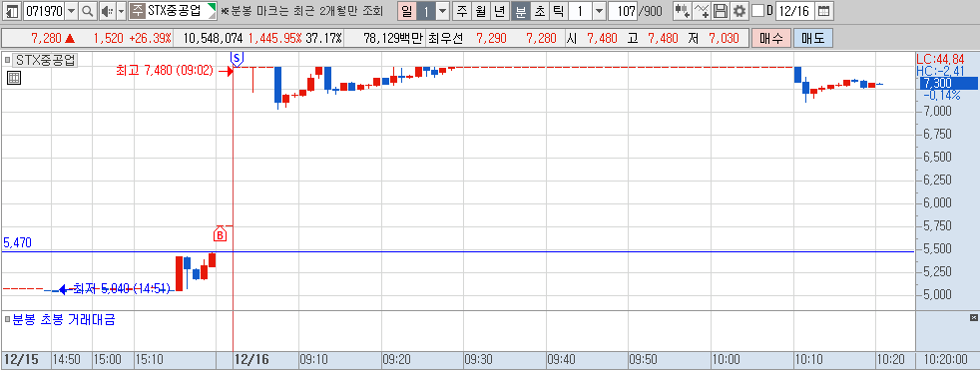Collapse the 분봉 초봉 거래대금 indicator label
The height and width of the screenshot is (370, 980).
click(x=8, y=319)
